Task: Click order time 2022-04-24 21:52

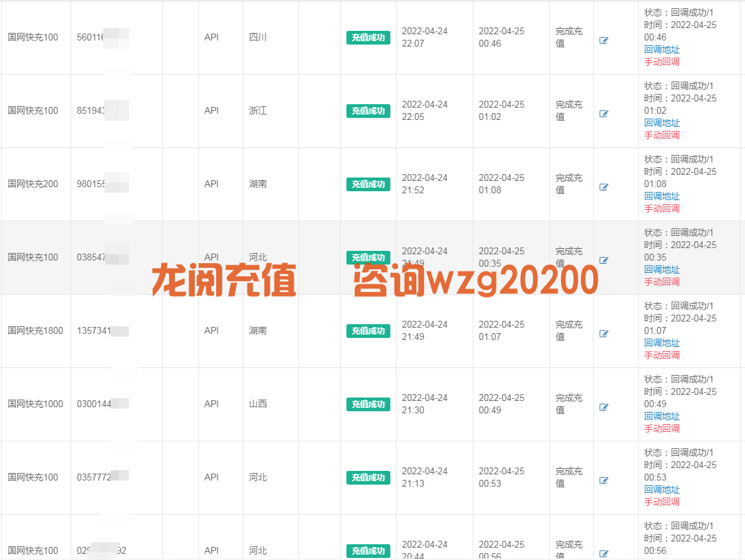Action: (x=425, y=184)
